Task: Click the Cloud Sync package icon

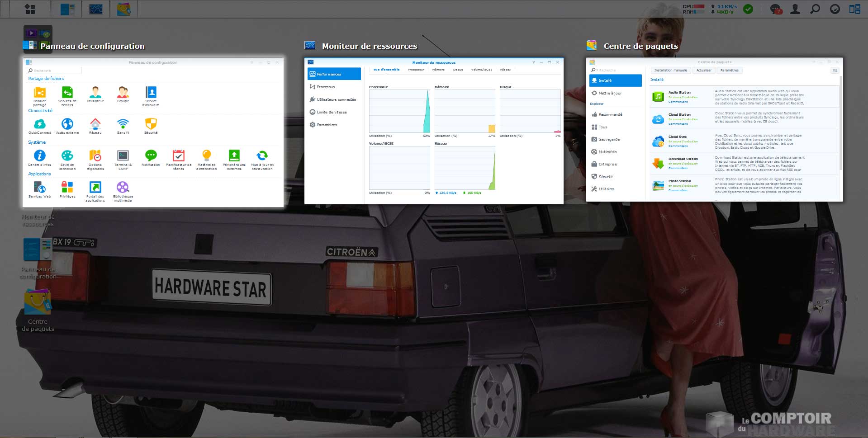Action: coord(658,141)
